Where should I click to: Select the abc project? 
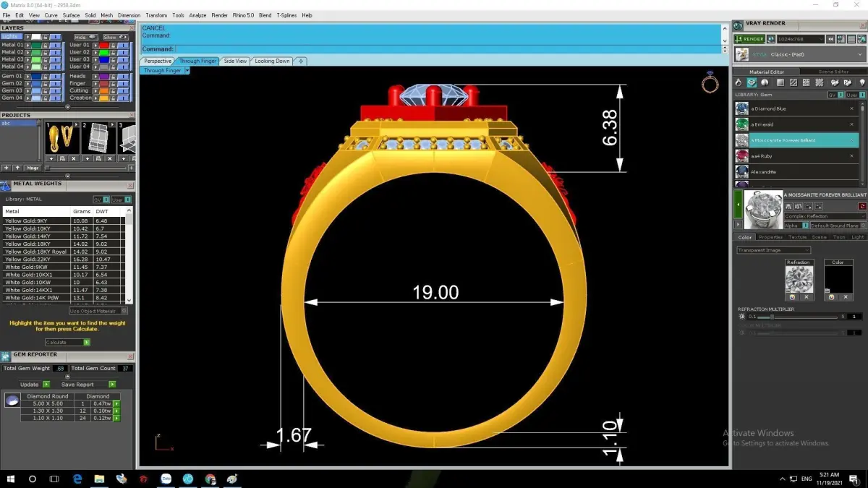[18, 124]
